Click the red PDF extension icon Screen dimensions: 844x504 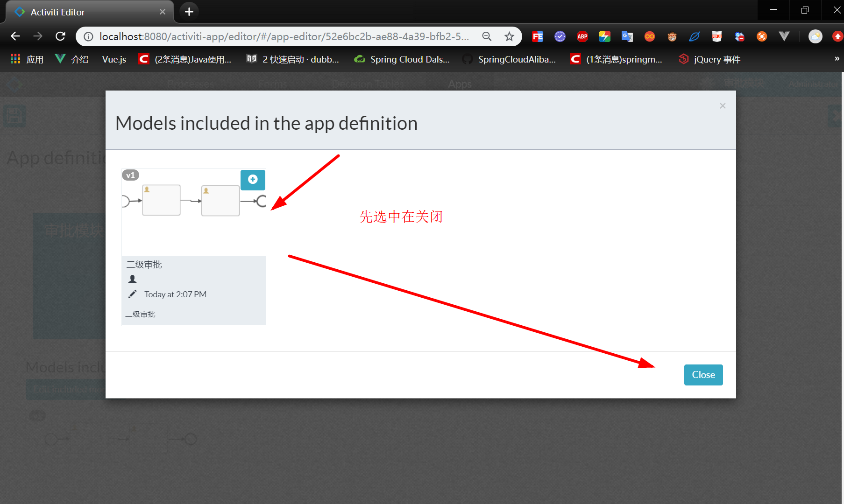point(717,36)
